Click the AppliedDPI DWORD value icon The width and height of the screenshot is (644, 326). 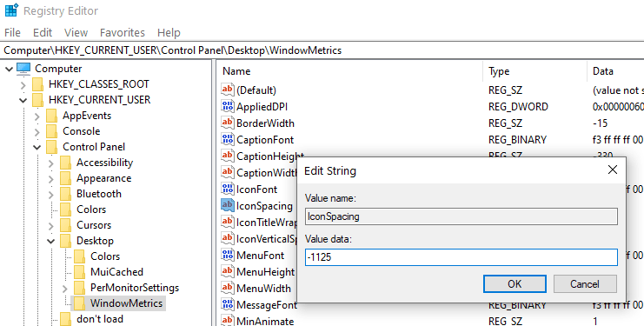227,106
